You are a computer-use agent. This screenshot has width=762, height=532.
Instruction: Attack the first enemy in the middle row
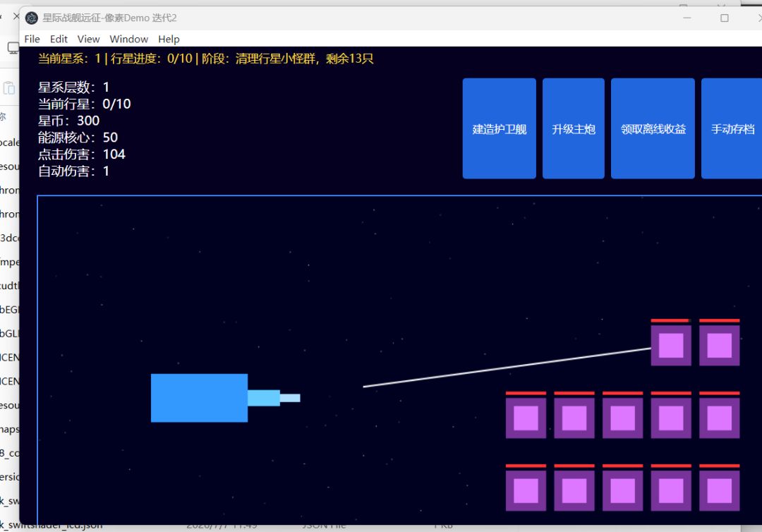pos(526,418)
